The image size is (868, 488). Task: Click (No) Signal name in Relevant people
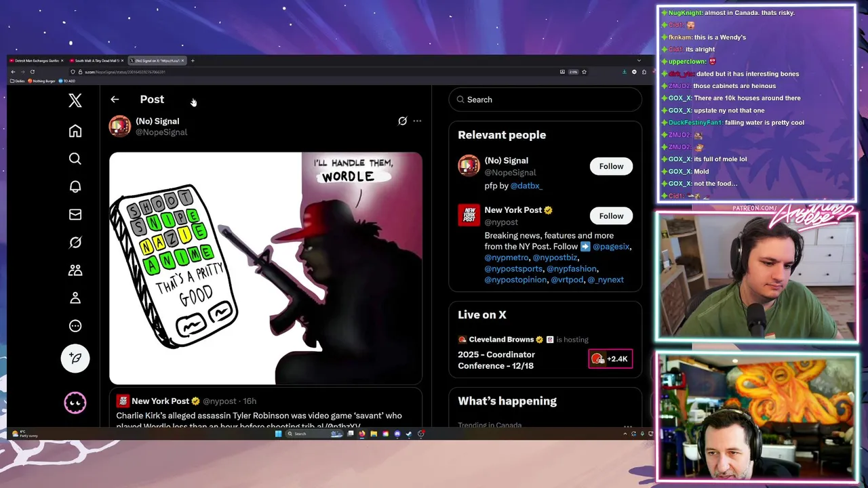click(x=506, y=161)
